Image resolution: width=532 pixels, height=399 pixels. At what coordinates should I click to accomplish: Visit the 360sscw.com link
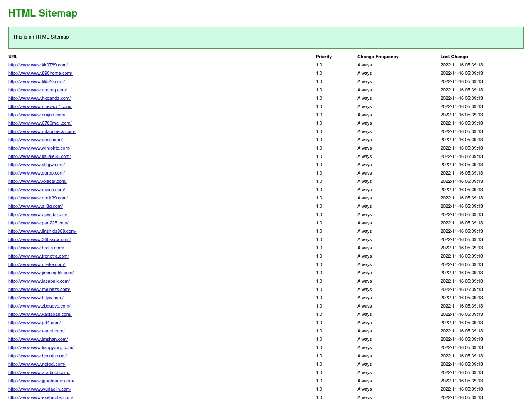coord(40,239)
